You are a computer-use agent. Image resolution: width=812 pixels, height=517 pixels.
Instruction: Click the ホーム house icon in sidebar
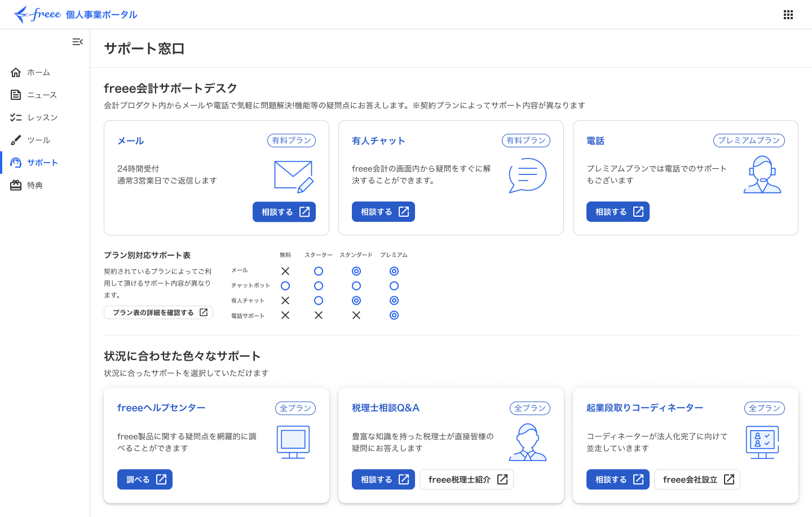[x=16, y=72]
